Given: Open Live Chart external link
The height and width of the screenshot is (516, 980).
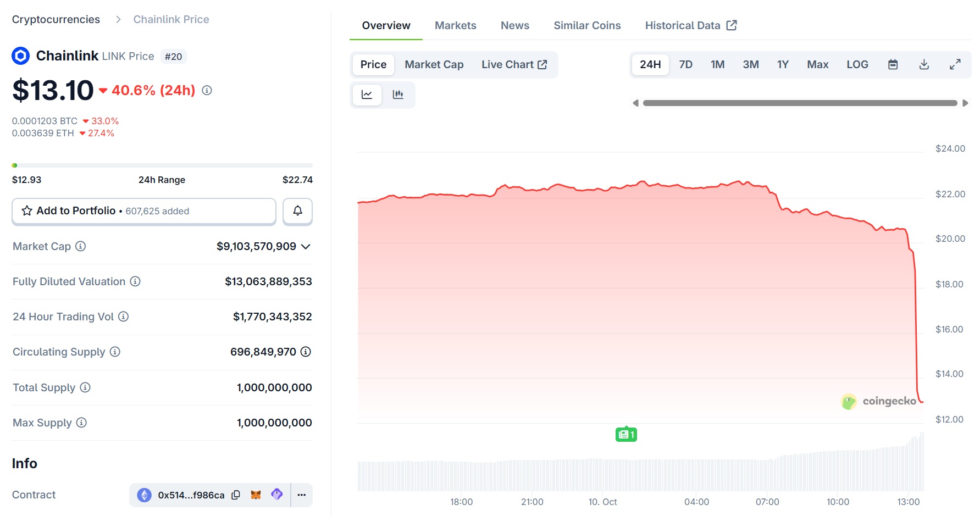Looking at the screenshot, I should coord(514,64).
